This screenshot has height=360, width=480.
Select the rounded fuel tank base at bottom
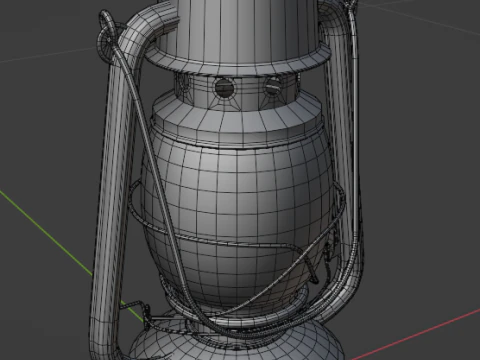(237, 340)
